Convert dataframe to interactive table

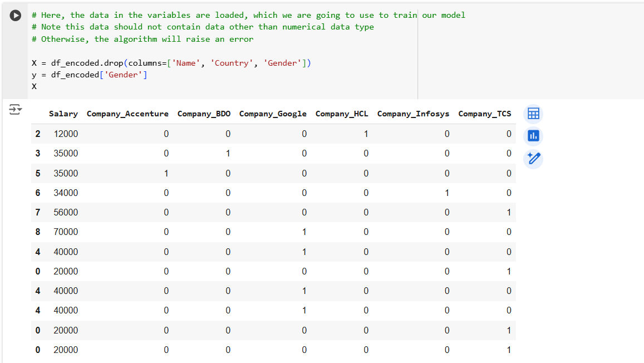click(533, 114)
